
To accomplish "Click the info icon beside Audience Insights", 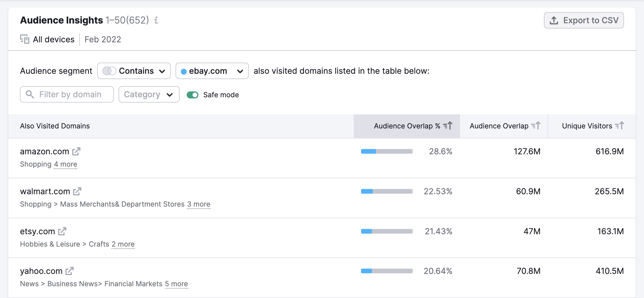I will click(x=156, y=20).
